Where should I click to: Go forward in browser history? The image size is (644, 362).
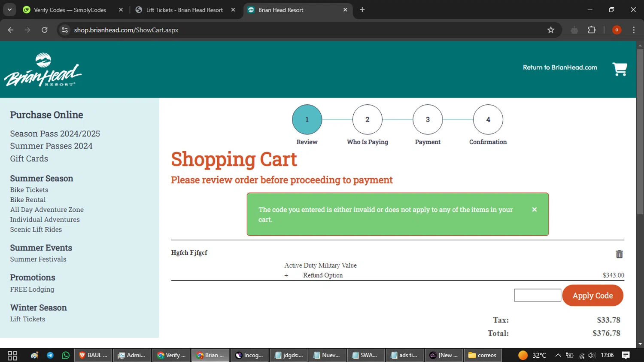tap(27, 30)
